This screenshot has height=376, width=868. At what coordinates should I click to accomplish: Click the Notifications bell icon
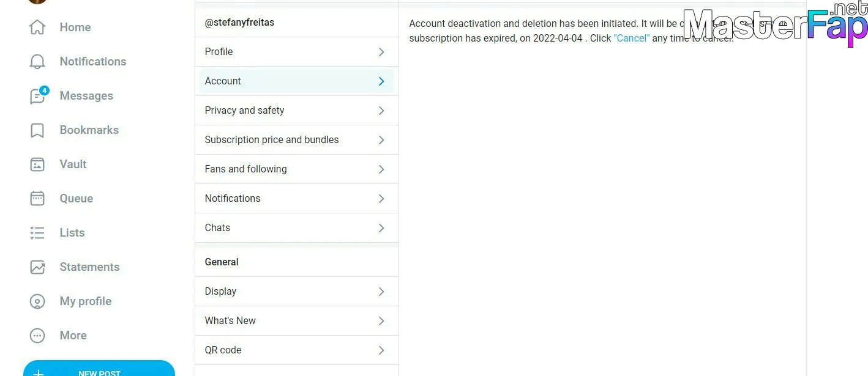(37, 62)
